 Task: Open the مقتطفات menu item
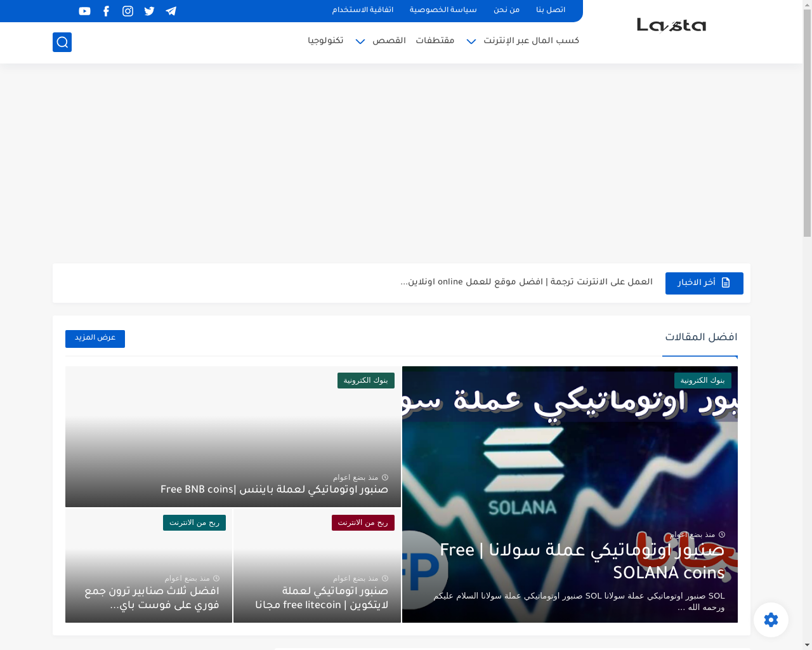pos(435,41)
